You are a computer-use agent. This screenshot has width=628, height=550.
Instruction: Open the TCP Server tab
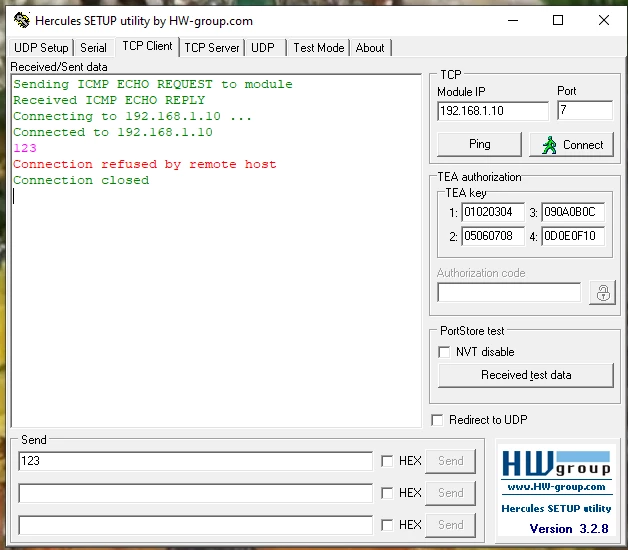pos(211,48)
